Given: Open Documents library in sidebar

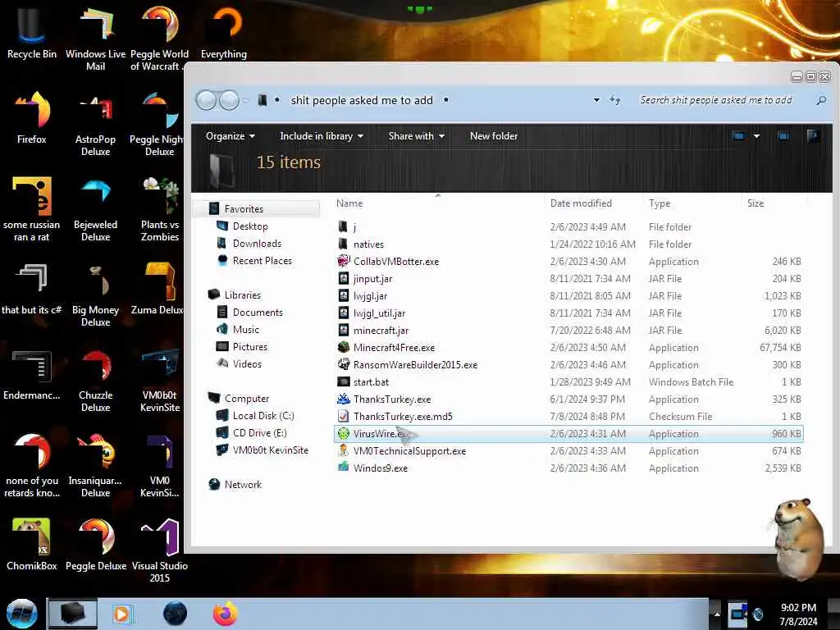Looking at the screenshot, I should (257, 313).
